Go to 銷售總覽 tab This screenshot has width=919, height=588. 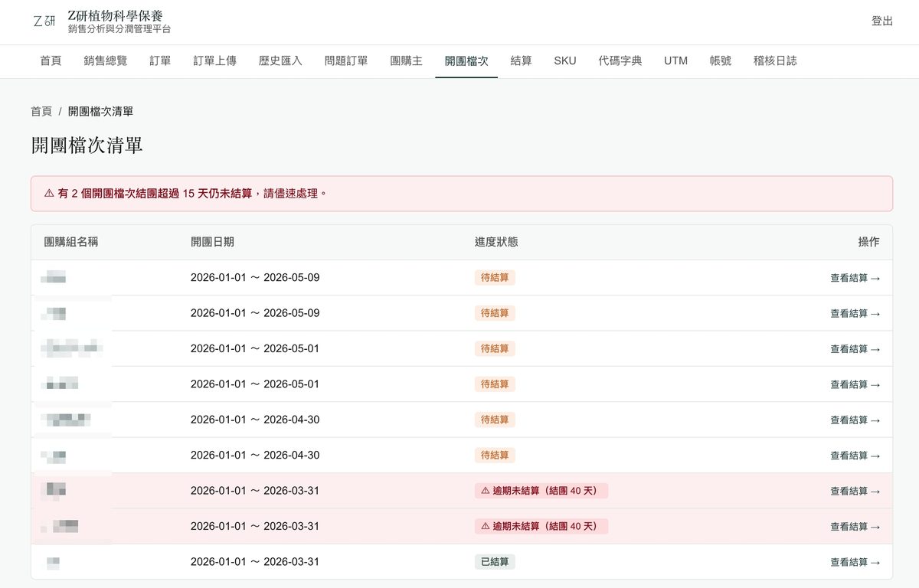106,60
